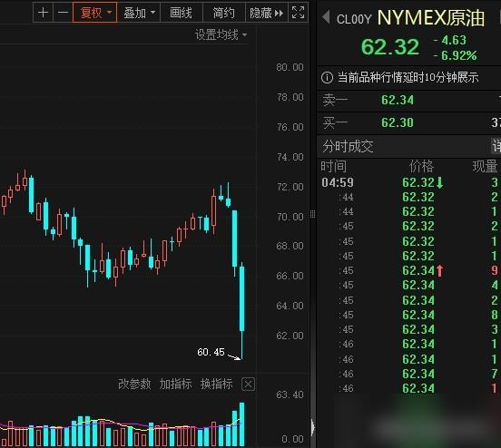Click 加指标 to add an indicator
Screen dimensions: 501x448
click(x=175, y=384)
